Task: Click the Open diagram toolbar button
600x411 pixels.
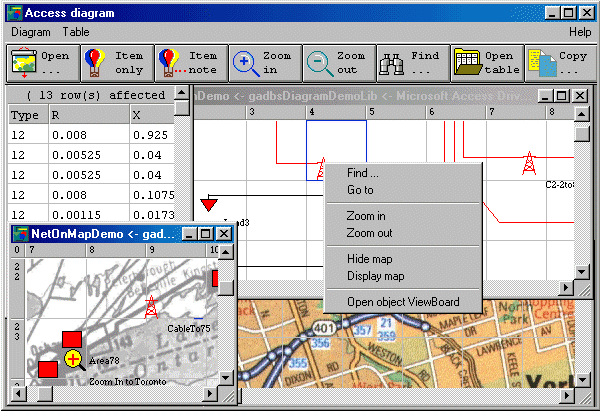Action: pos(43,63)
